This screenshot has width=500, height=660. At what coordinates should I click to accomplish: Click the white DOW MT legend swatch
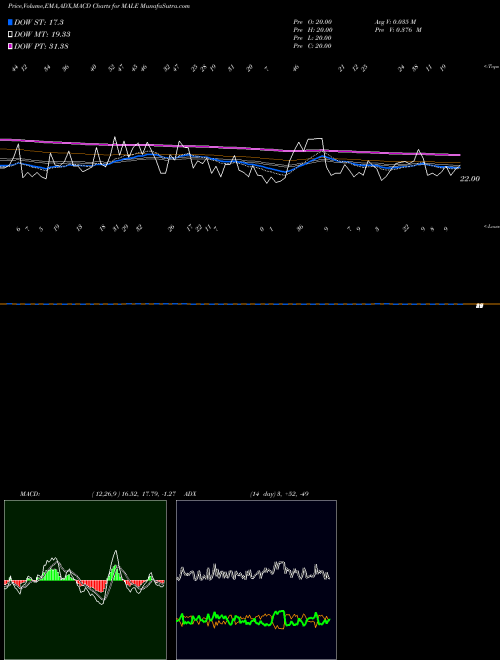[10, 35]
